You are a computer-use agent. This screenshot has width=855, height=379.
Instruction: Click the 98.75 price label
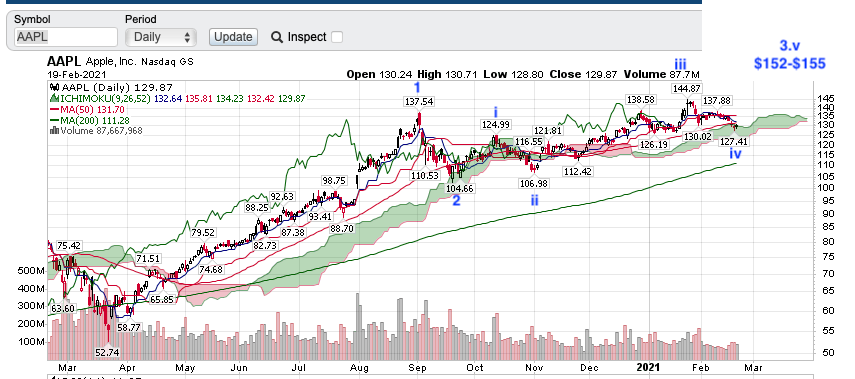click(x=334, y=181)
